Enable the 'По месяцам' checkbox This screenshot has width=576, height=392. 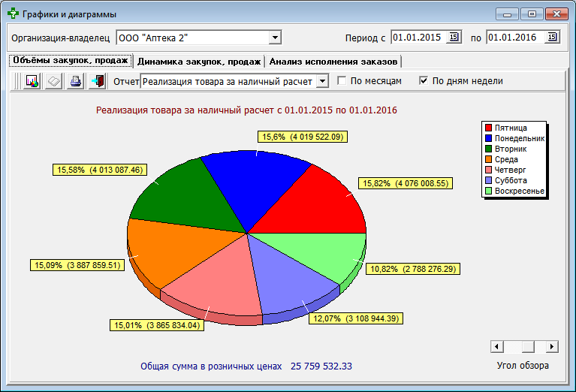(x=342, y=81)
